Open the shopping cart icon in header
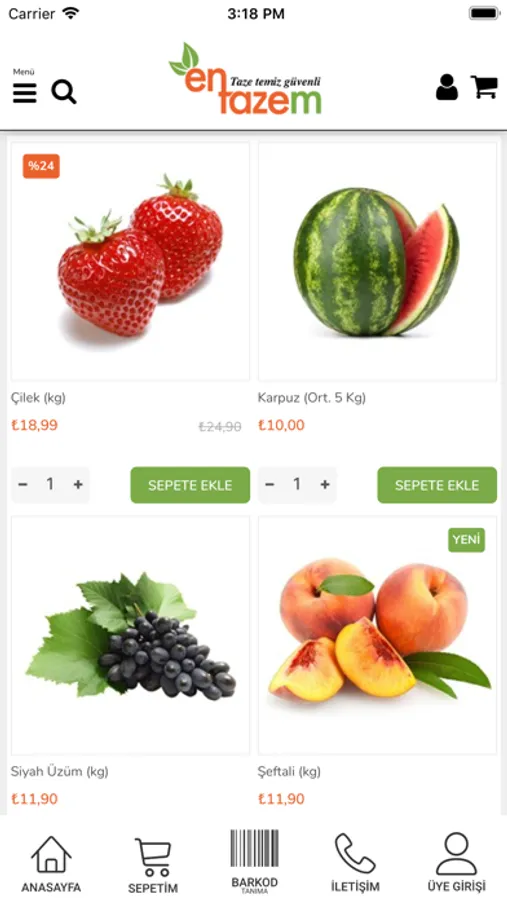 click(x=484, y=87)
